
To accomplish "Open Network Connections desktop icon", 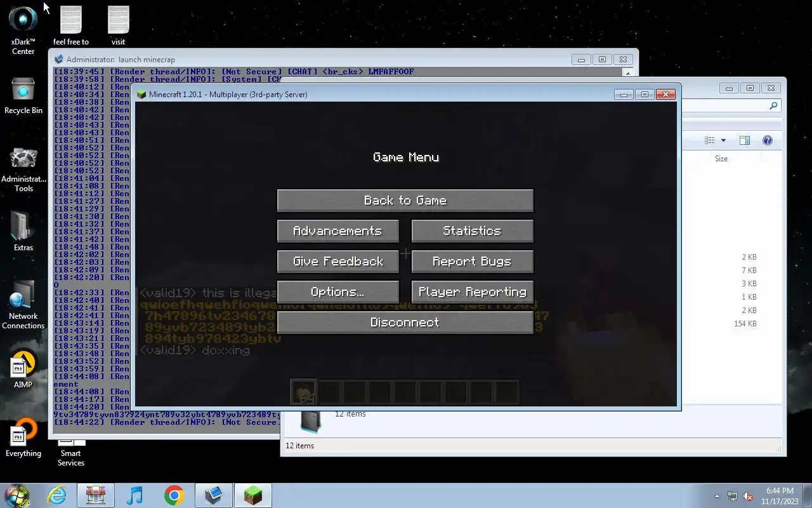I will pyautogui.click(x=23, y=305).
